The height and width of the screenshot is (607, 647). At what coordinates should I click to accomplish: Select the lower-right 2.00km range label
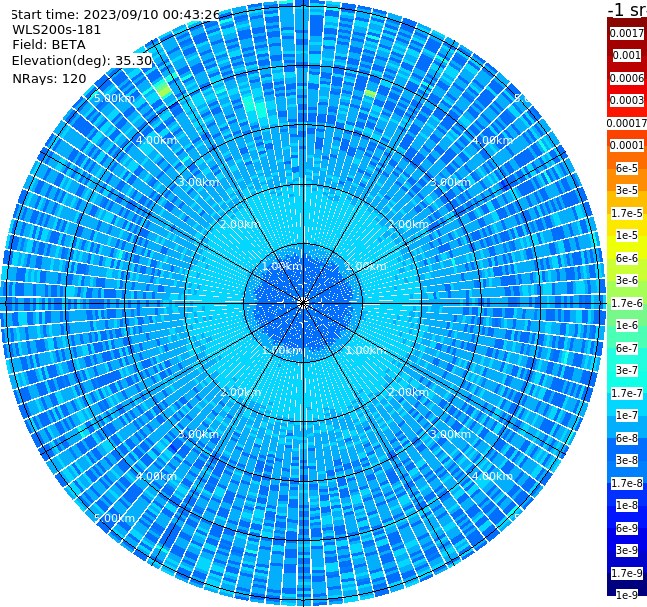[x=409, y=392]
